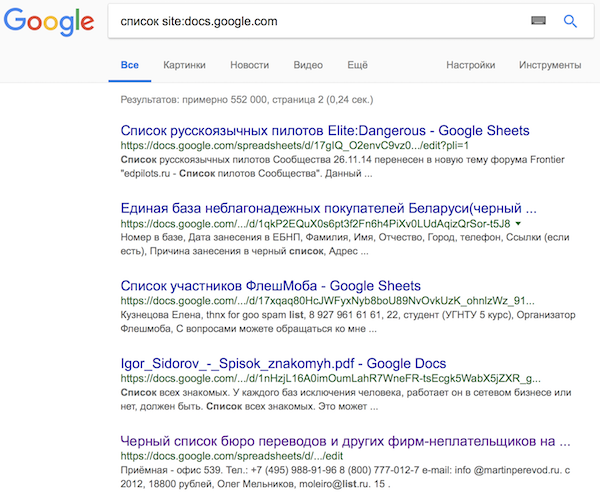Open Черный список бюро переводов result

click(x=345, y=441)
